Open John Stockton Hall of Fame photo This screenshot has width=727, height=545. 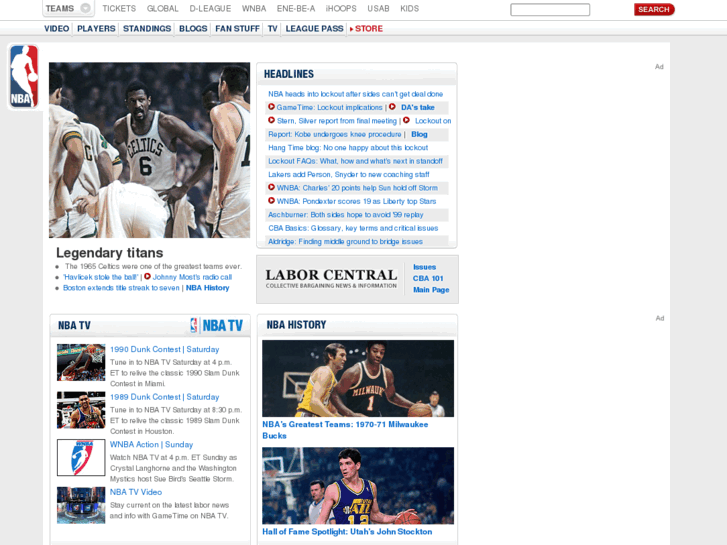[358, 486]
